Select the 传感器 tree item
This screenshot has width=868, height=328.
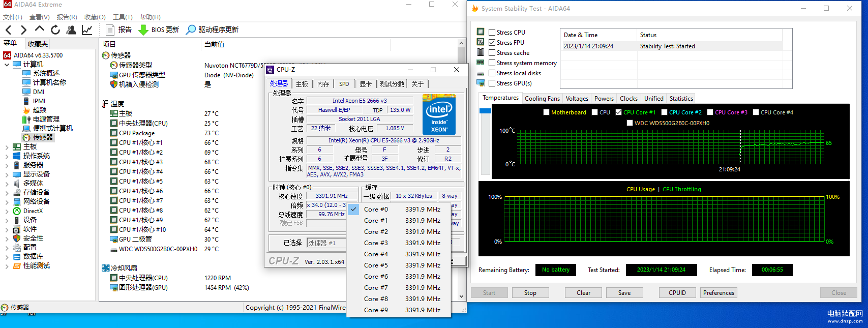click(x=43, y=138)
